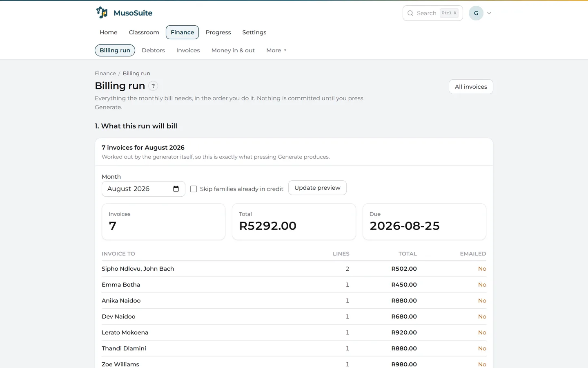Toggle Skip families already in credit checkbox
588x368 pixels.
click(194, 189)
